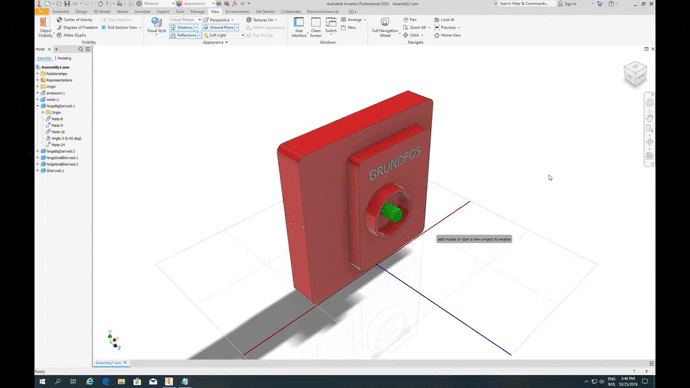Image resolution: width=690 pixels, height=388 pixels.
Task: Switch browser to the Modeling tab
Action: coord(64,58)
